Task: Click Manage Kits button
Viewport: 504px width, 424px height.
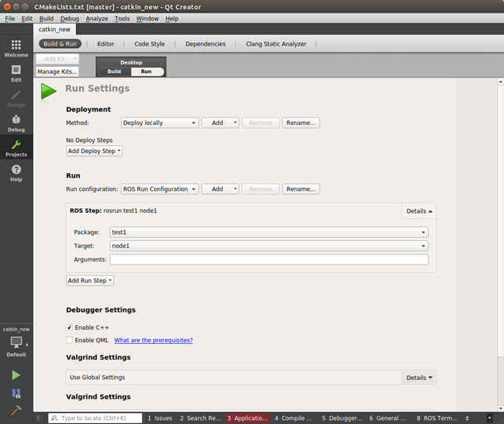Action: [57, 71]
